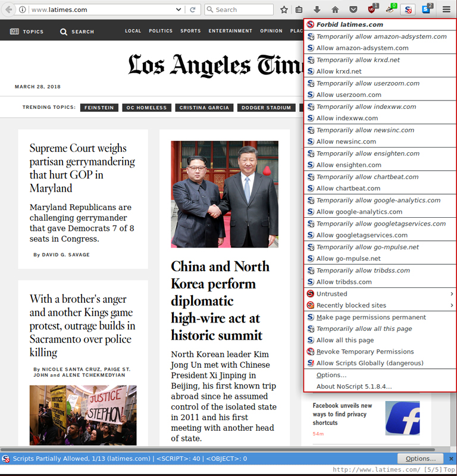Open the Firefox hamburger menu
This screenshot has height=476, width=457.
pyautogui.click(x=446, y=10)
